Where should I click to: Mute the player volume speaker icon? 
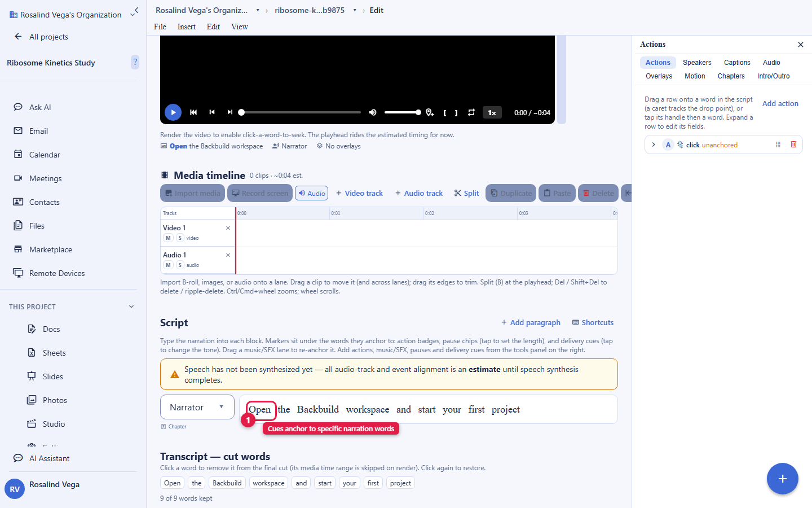(x=373, y=112)
